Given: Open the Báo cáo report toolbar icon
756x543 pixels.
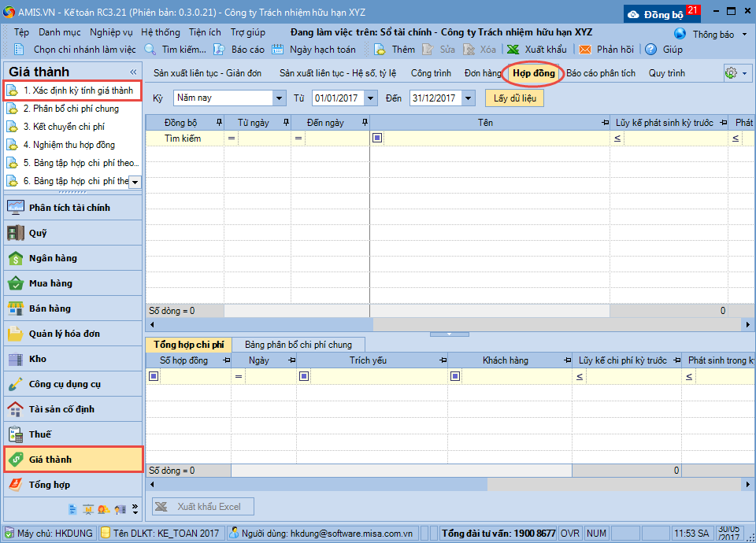Looking at the screenshot, I should [220, 49].
